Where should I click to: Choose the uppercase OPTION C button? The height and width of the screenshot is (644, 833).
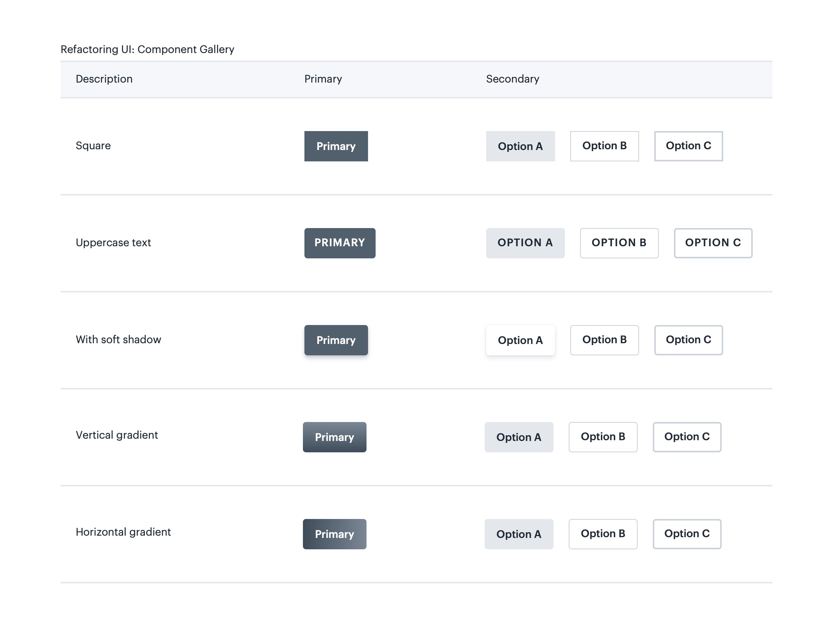coord(713,243)
